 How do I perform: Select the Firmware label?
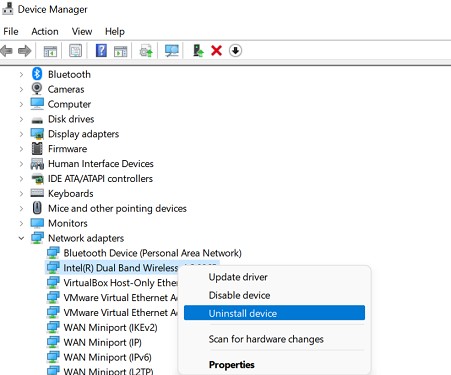pyautogui.click(x=67, y=149)
